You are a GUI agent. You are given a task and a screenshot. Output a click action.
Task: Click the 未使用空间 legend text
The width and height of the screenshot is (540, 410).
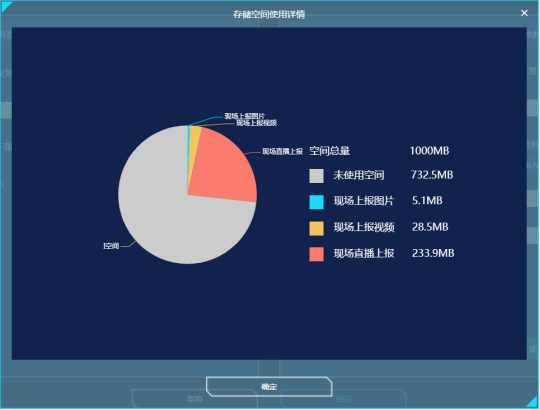[359, 175]
